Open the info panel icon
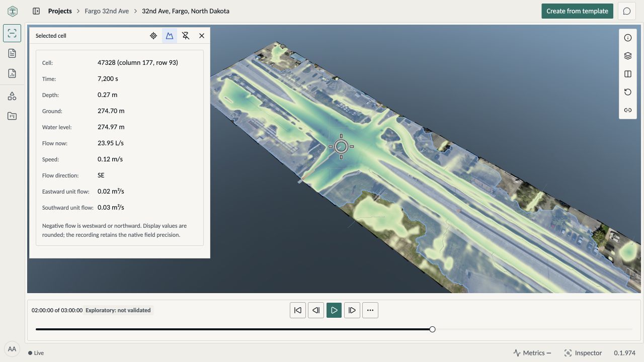Image resolution: width=644 pixels, height=362 pixels. click(628, 38)
